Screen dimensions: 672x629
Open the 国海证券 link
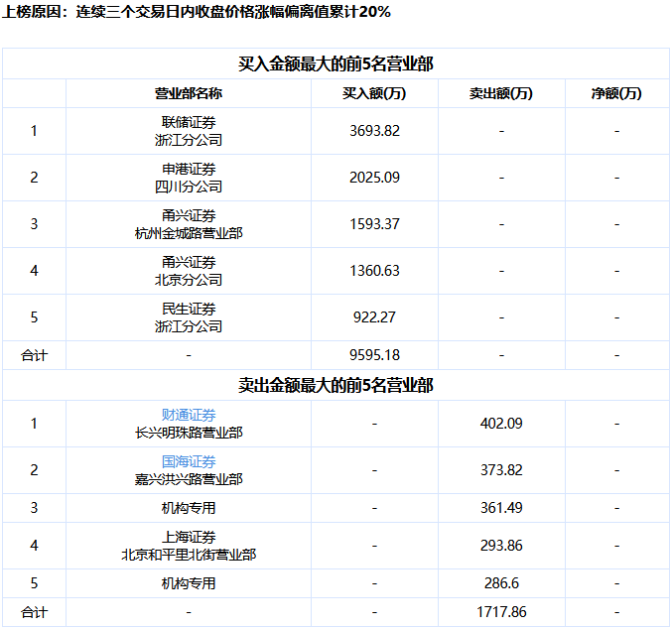pyautogui.click(x=189, y=461)
